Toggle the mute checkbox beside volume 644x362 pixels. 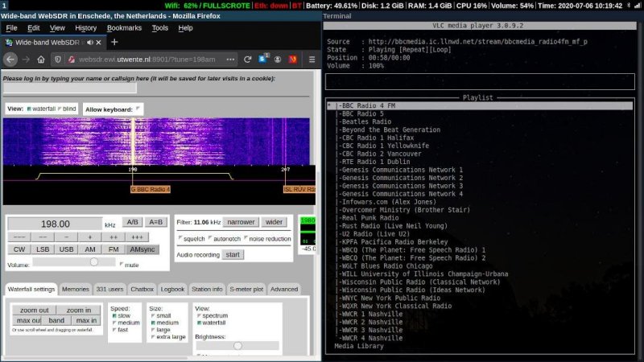(x=121, y=263)
